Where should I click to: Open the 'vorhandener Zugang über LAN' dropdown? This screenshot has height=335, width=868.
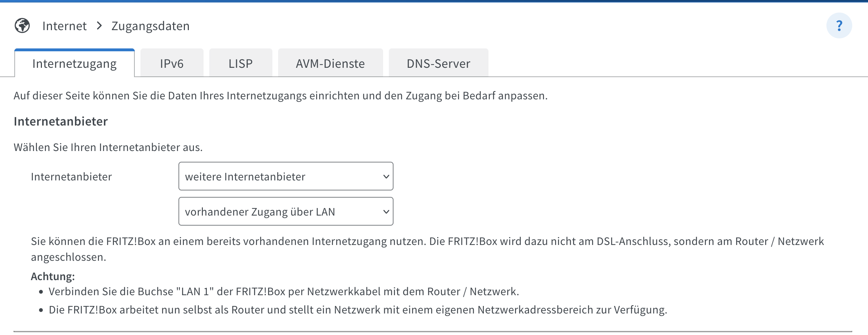pos(286,211)
